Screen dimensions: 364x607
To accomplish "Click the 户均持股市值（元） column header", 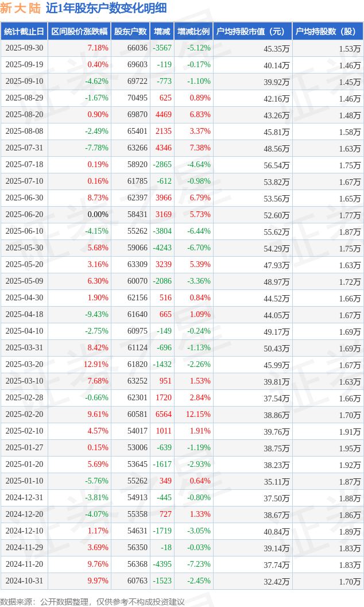I will point(253,32).
